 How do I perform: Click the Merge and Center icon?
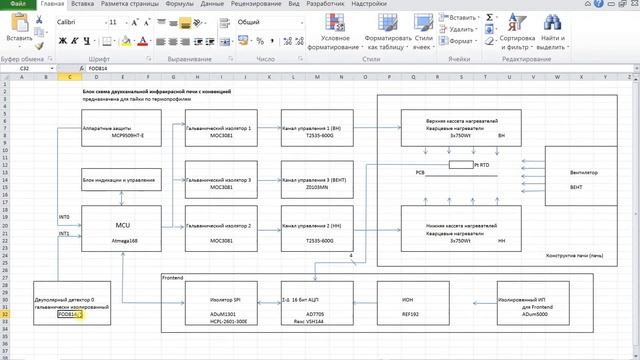[x=224, y=41]
